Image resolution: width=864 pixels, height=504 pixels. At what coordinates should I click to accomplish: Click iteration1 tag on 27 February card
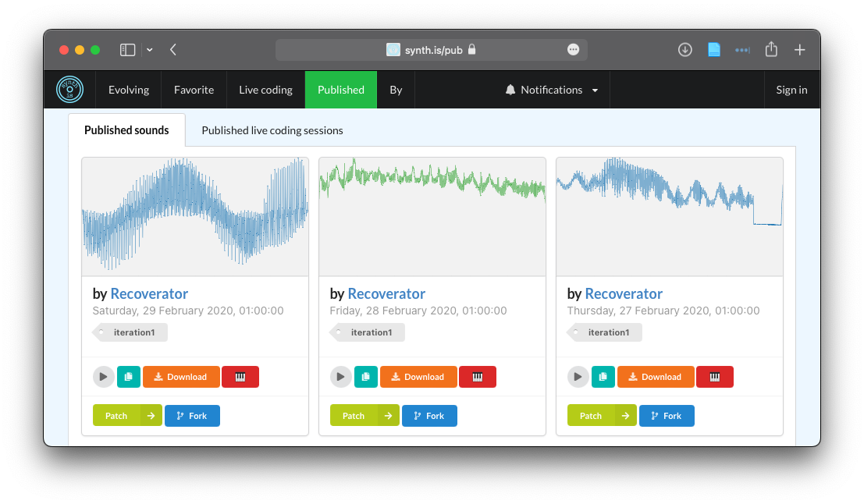(x=605, y=332)
